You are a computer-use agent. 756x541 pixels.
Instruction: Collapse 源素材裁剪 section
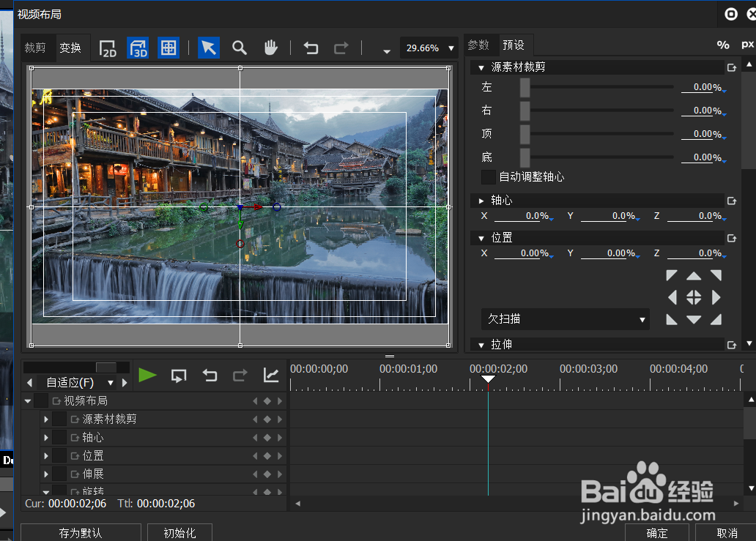481,68
